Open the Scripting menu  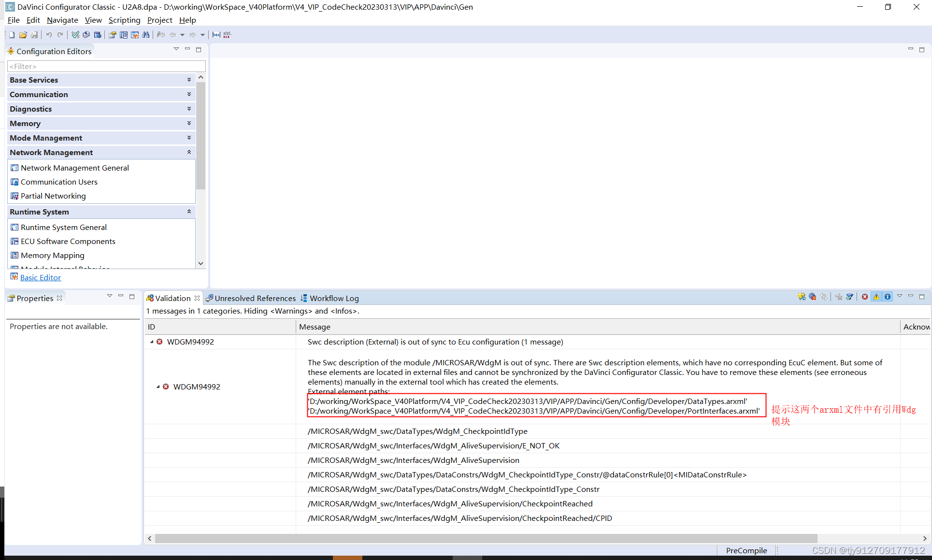click(x=124, y=20)
